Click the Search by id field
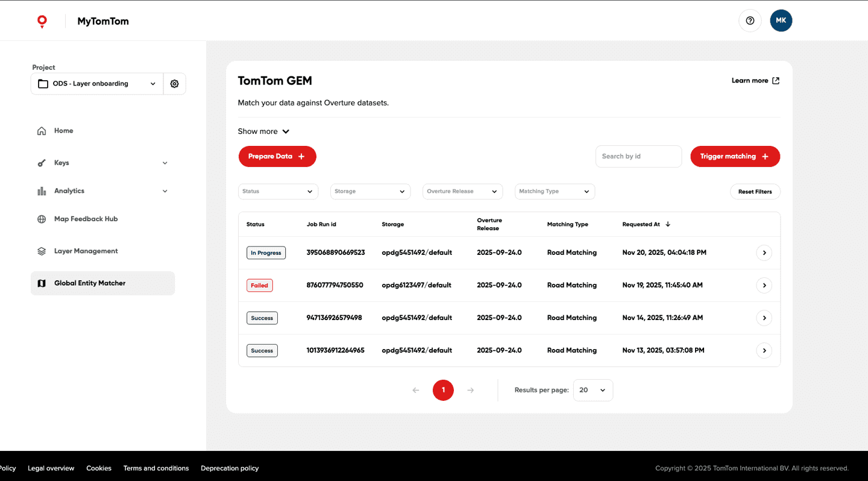This screenshot has height=481, width=868. point(638,156)
